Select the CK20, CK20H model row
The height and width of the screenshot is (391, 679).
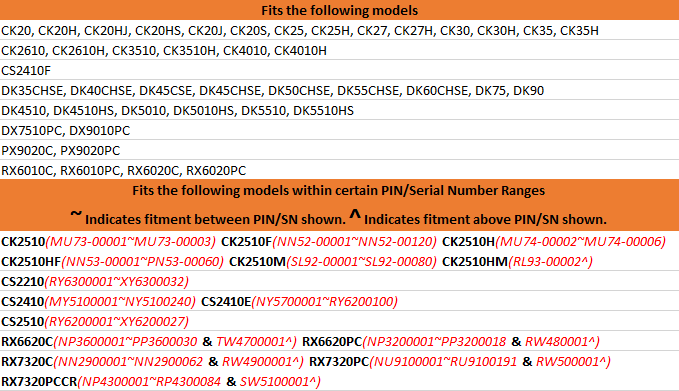click(x=340, y=30)
